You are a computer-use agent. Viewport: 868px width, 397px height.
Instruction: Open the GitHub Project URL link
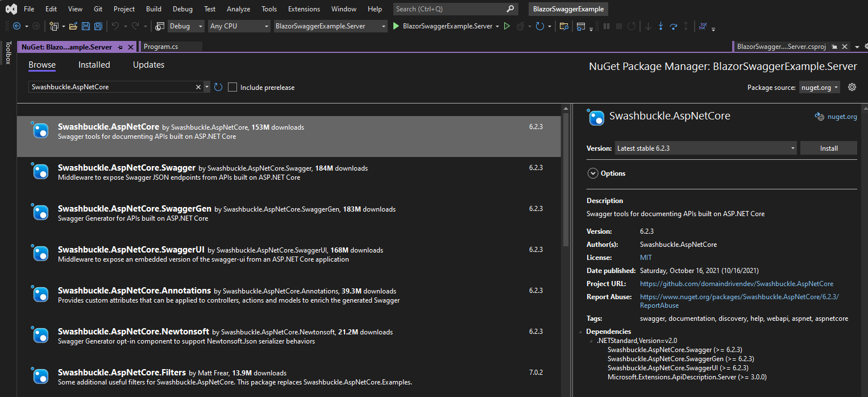pos(736,284)
